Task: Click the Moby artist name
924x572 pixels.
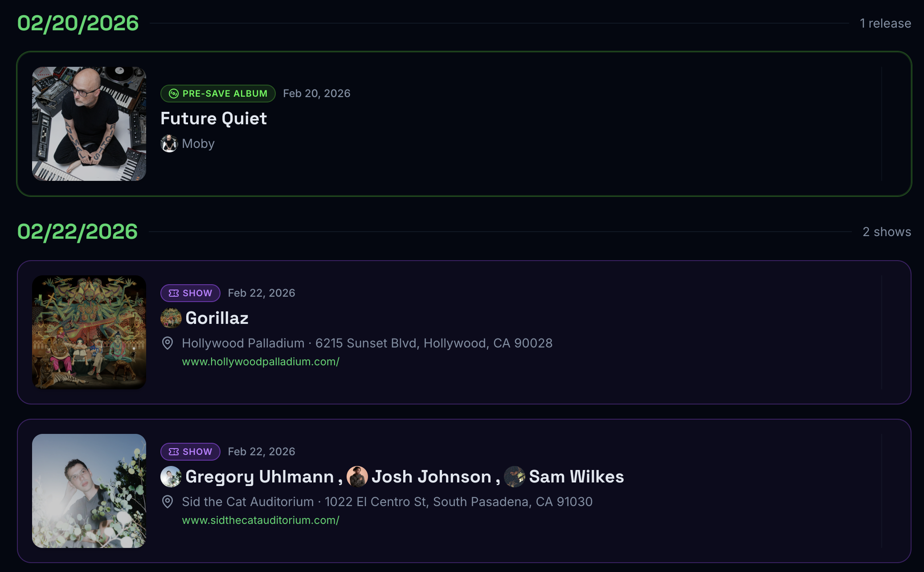Action: [x=198, y=143]
